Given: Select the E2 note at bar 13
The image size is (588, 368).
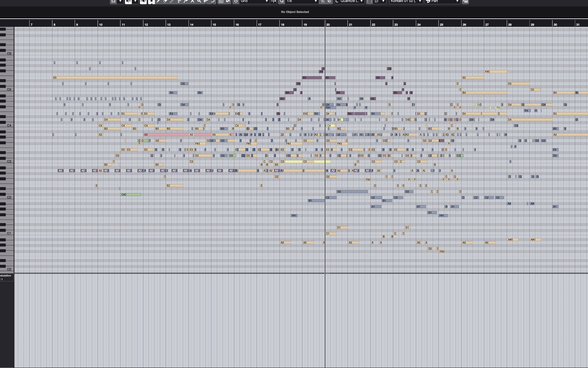Looking at the screenshot, I should pos(174,186).
